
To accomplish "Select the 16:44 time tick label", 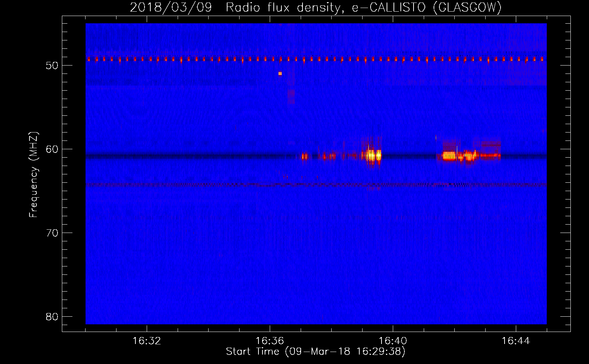I will (516, 341).
